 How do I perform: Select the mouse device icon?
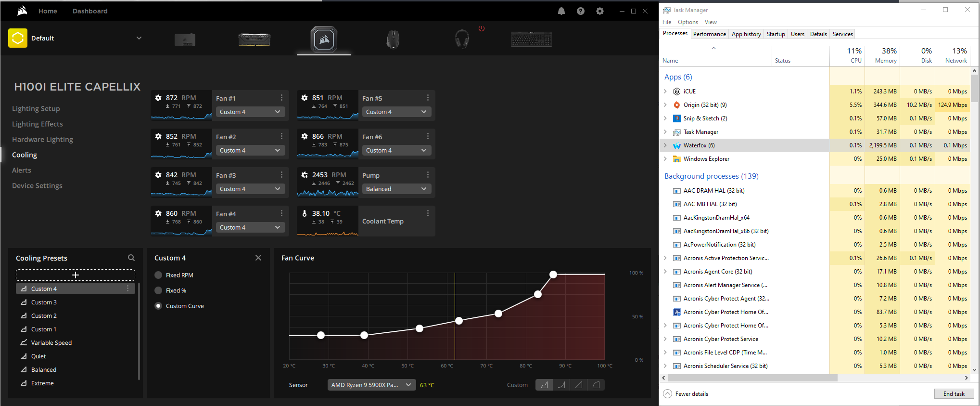(x=393, y=39)
